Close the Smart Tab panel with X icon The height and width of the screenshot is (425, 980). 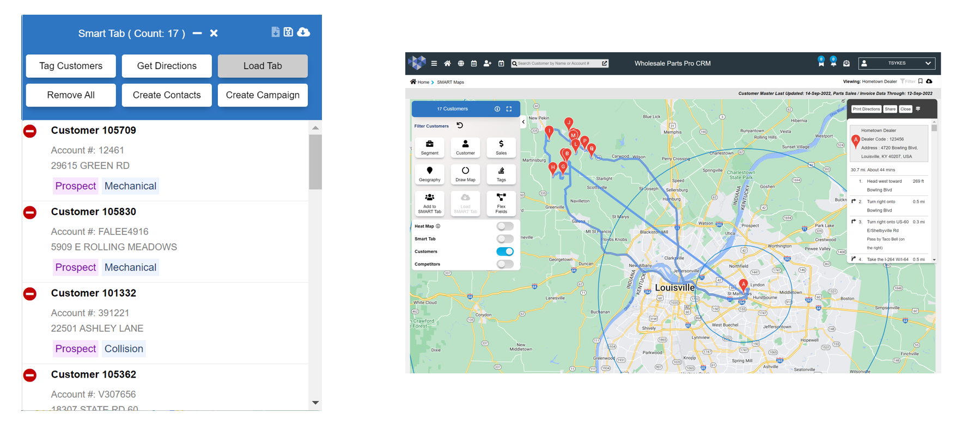click(x=214, y=33)
